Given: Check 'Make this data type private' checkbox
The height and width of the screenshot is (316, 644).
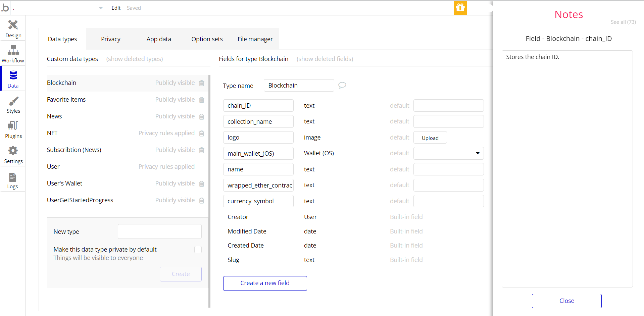Looking at the screenshot, I should click(198, 250).
